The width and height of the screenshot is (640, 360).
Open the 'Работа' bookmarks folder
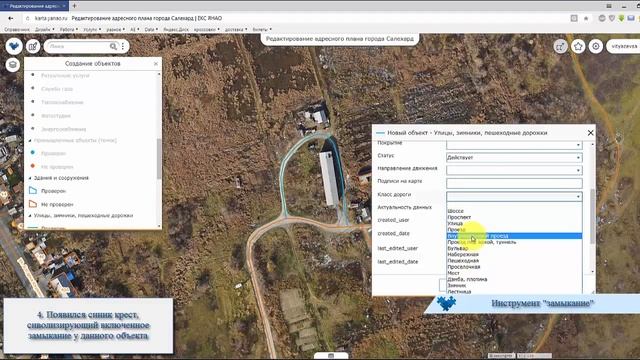[68, 29]
